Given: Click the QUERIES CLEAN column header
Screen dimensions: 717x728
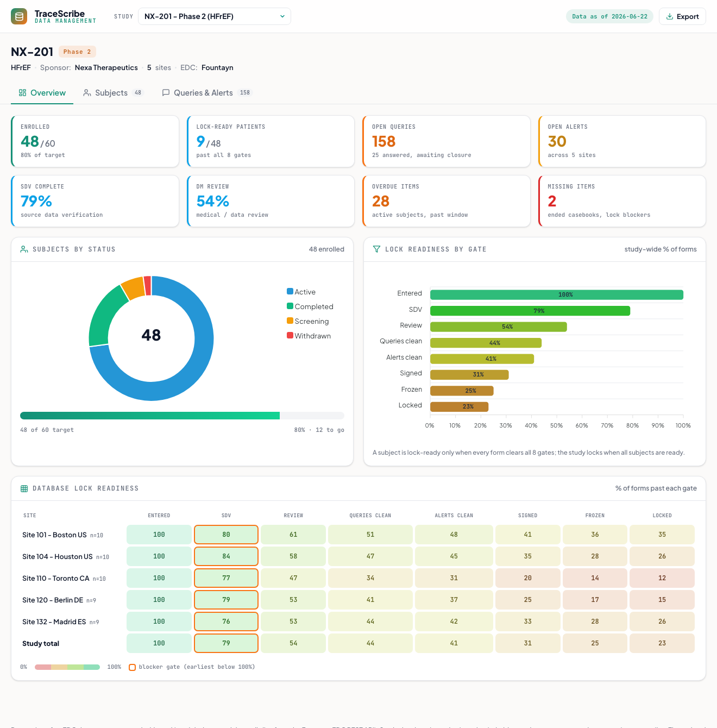Looking at the screenshot, I should (x=370, y=516).
